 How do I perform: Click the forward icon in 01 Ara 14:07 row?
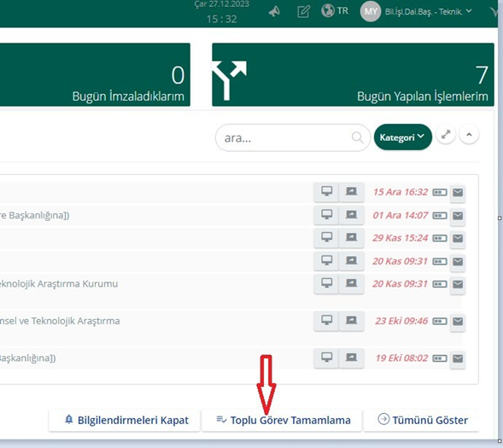351,215
